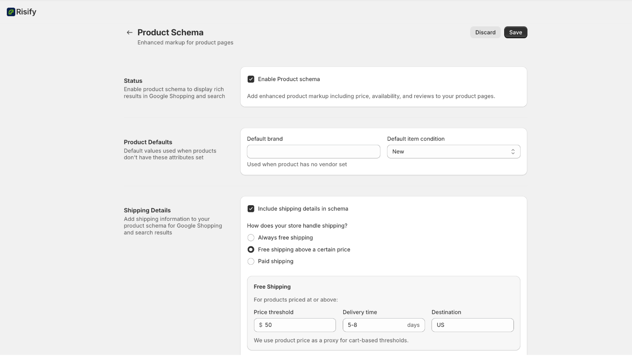Uncheck Include shipping details in schema
This screenshot has height=364, width=632.
point(251,209)
